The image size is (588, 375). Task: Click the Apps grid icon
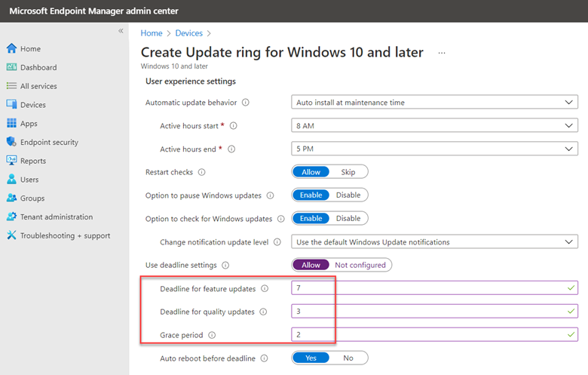click(11, 123)
